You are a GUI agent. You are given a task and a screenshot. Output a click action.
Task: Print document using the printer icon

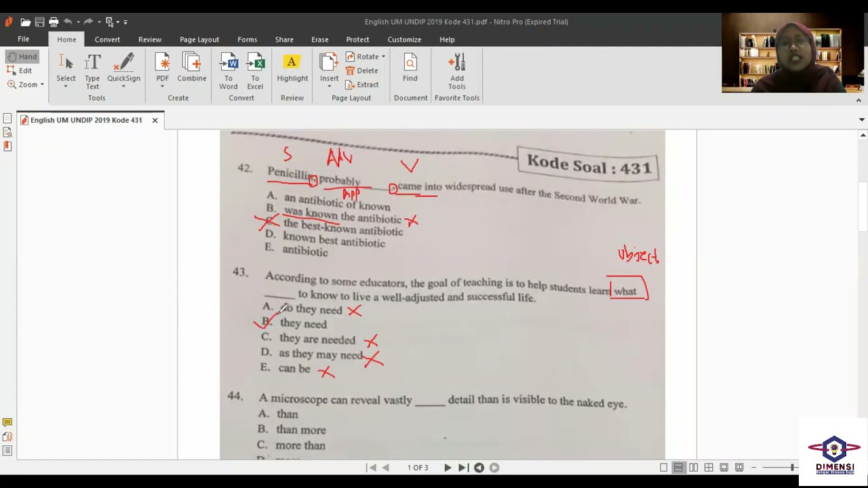pyautogui.click(x=54, y=22)
